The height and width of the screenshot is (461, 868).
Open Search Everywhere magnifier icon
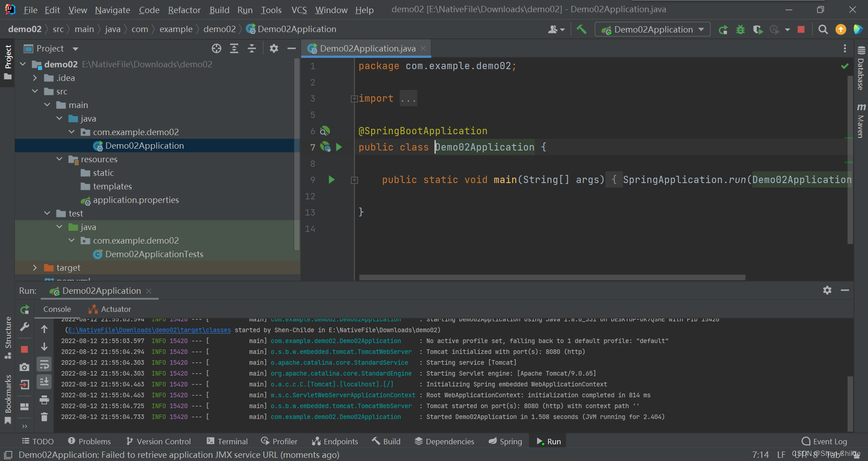(x=823, y=29)
